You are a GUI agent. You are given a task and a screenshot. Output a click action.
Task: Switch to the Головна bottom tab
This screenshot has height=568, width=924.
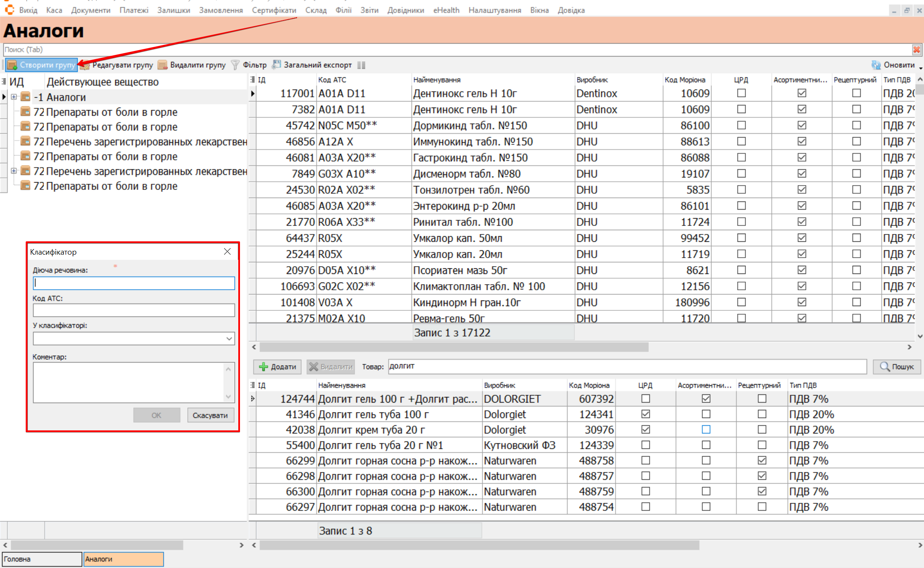(42, 559)
